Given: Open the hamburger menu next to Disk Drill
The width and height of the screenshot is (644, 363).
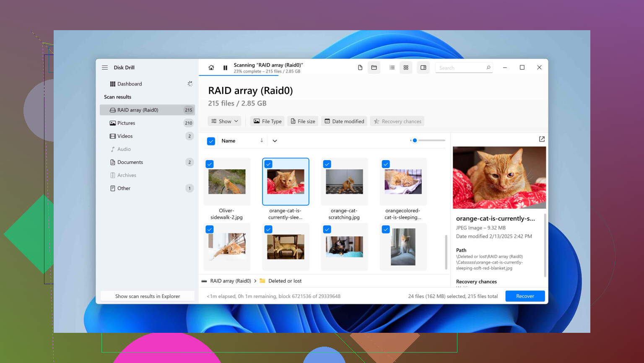Looking at the screenshot, I should point(105,67).
